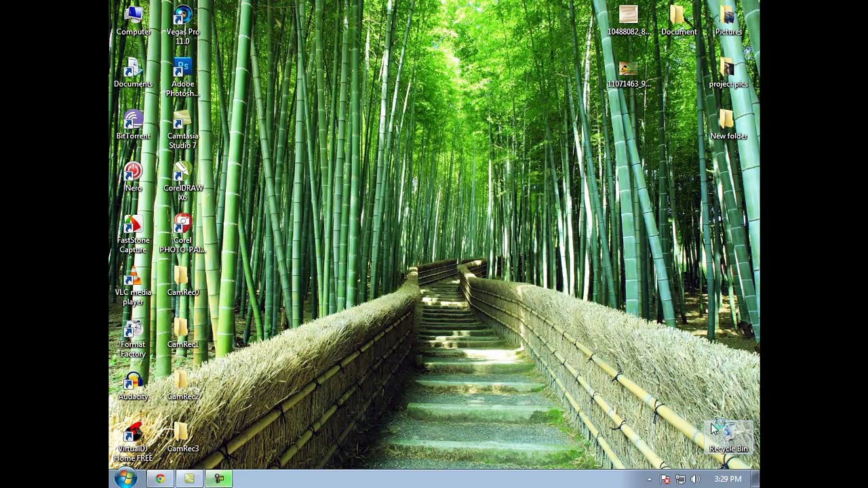
Task: Select the VLC media player icon
Action: pos(133,287)
